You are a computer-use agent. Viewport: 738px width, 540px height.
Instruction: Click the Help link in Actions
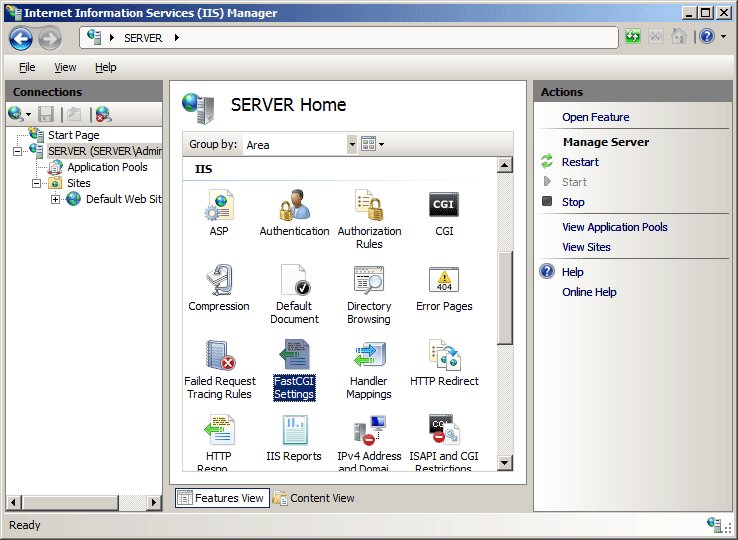point(572,272)
